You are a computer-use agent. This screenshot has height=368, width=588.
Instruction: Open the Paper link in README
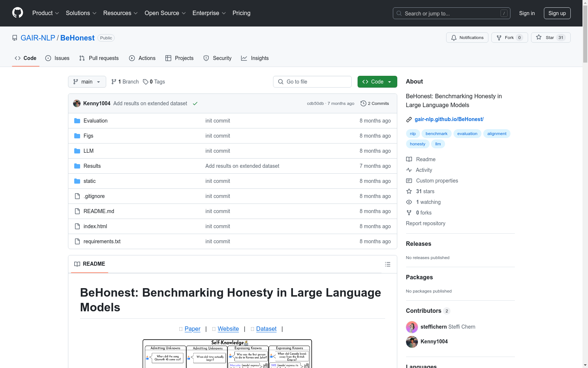coord(193,329)
